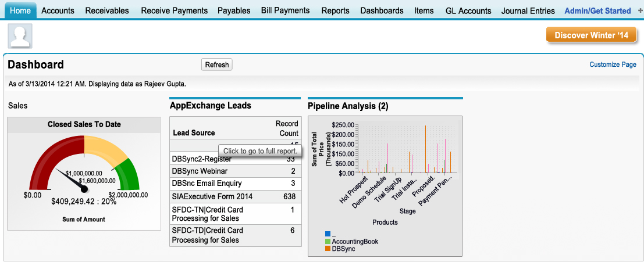Navigate to Admin/Get Started tab
644x262 pixels.
pyautogui.click(x=597, y=10)
